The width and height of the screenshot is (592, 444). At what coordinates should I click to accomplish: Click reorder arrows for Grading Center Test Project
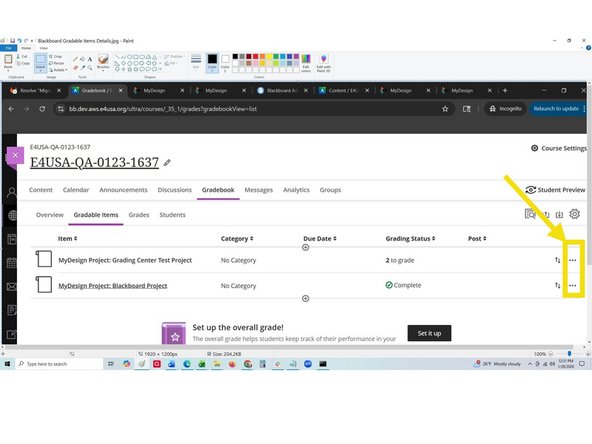pos(557,260)
